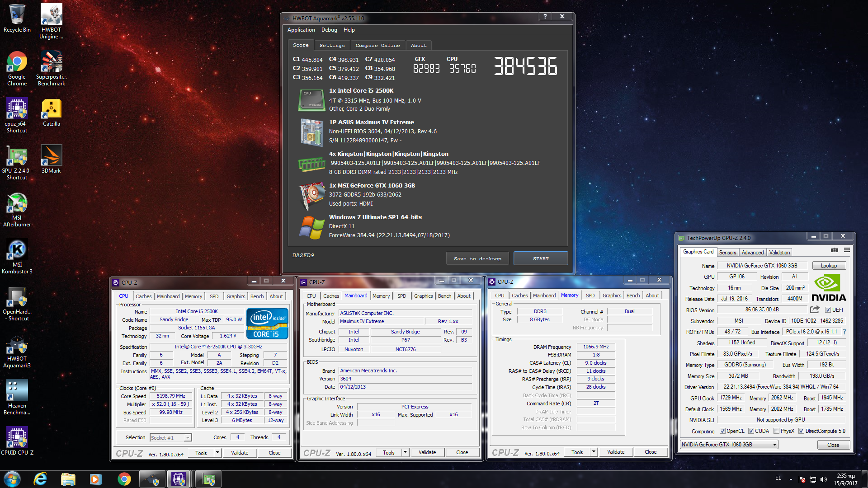This screenshot has height=488, width=868.
Task: Open media player taskbar icon
Action: [96, 479]
